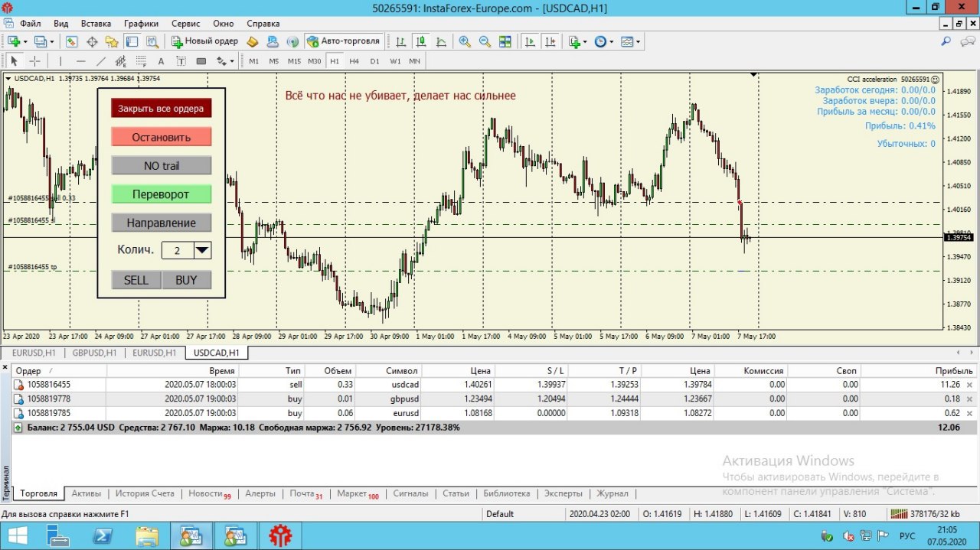Image resolution: width=980 pixels, height=550 pixels.
Task: Toggle the Market Watch window icon
Action: 72,41
